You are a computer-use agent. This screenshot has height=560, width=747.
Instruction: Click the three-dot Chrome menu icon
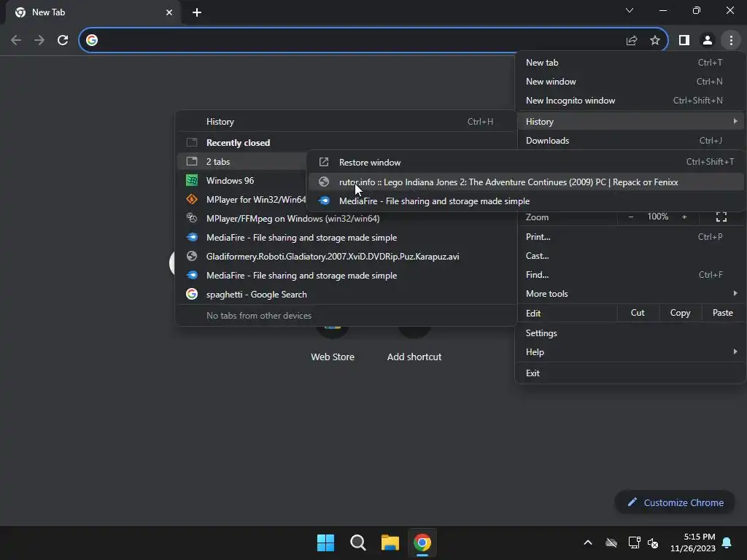point(731,40)
